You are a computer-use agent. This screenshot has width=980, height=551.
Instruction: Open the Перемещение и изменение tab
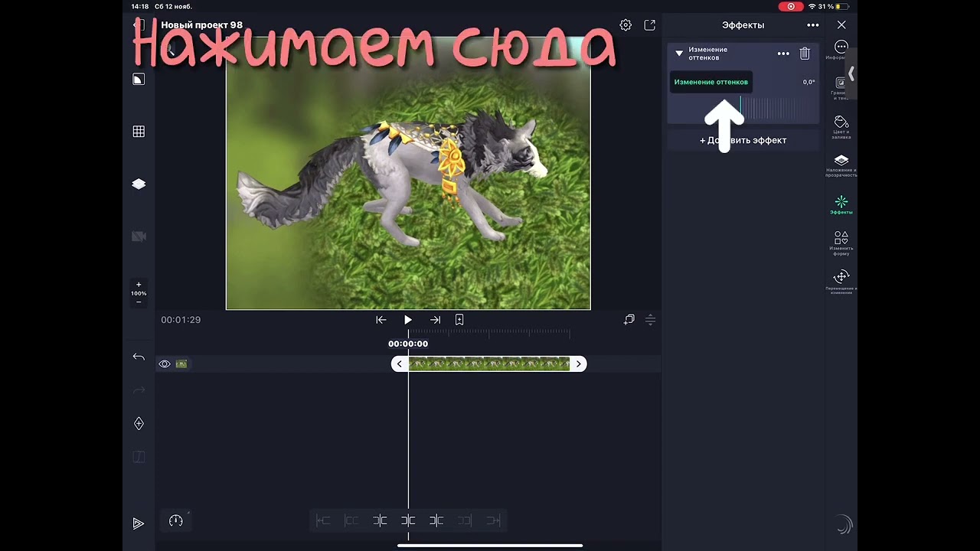click(841, 282)
